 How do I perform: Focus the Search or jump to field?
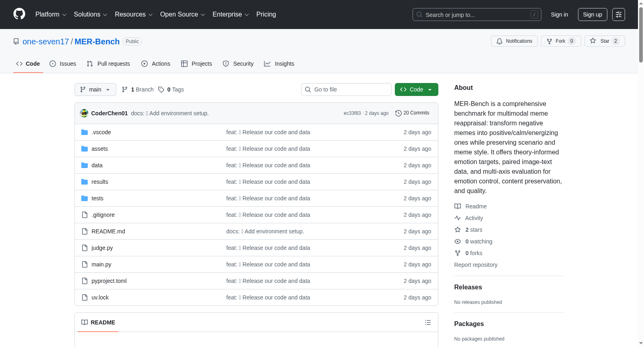tap(477, 15)
